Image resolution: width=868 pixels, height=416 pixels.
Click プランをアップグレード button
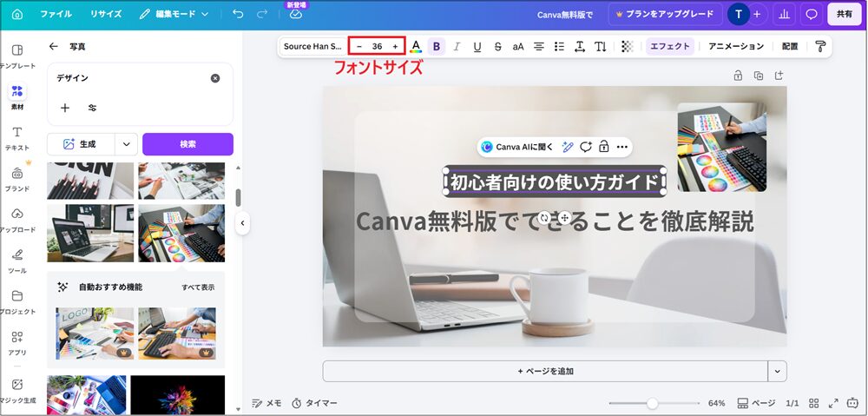tap(664, 15)
